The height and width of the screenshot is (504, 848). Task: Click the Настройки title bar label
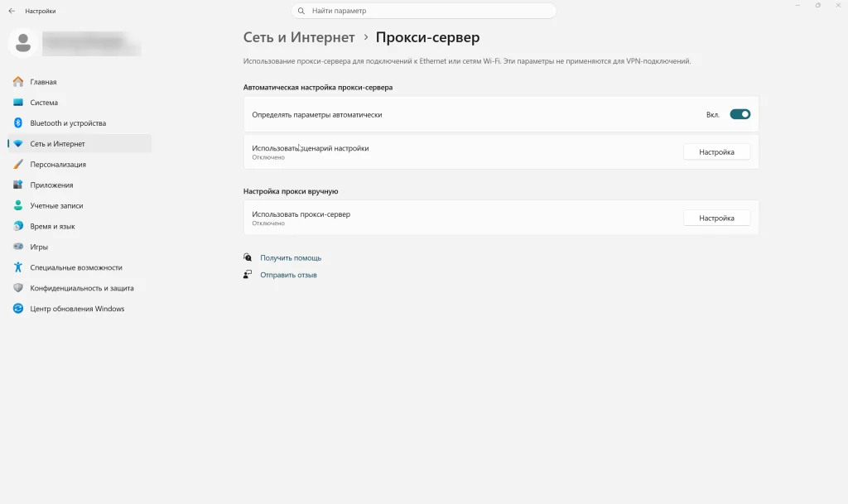click(x=40, y=11)
